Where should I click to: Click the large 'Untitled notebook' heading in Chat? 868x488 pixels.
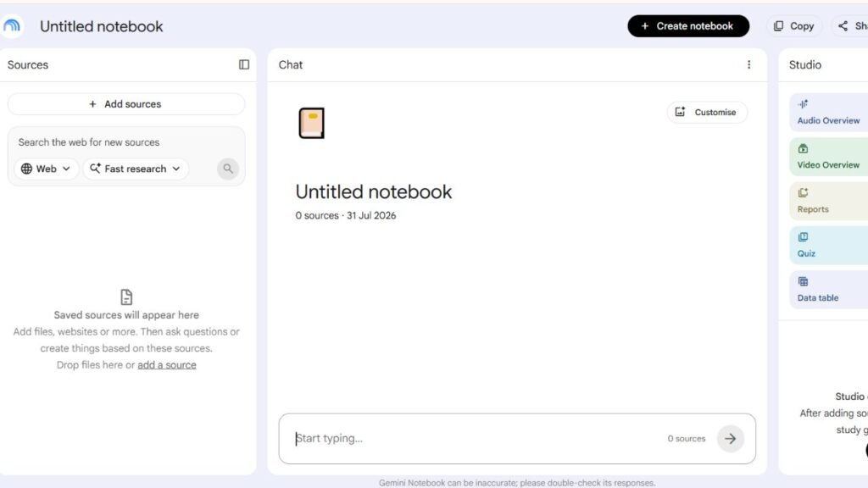coord(374,192)
